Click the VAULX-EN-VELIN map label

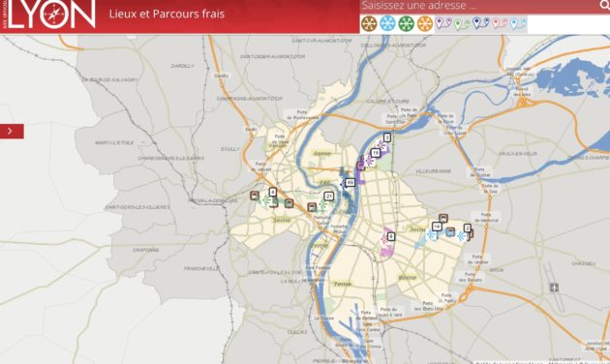tap(518, 154)
